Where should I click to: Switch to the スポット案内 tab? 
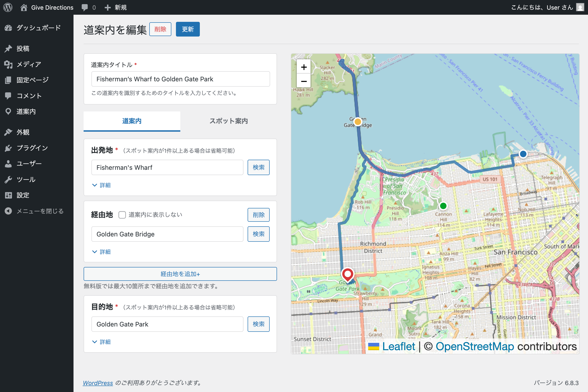click(228, 121)
